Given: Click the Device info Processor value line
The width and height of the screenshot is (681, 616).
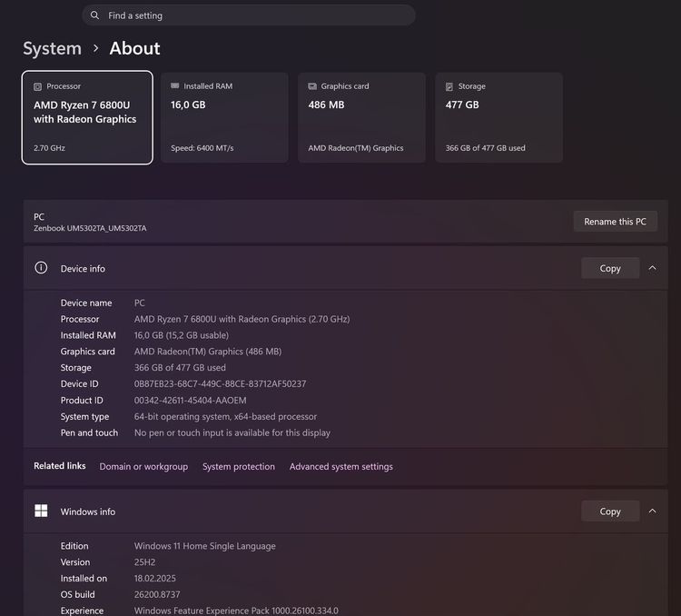Looking at the screenshot, I should pos(242,319).
